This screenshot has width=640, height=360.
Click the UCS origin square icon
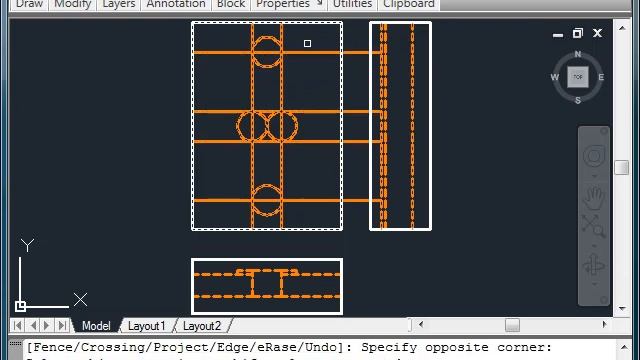pyautogui.click(x=20, y=306)
